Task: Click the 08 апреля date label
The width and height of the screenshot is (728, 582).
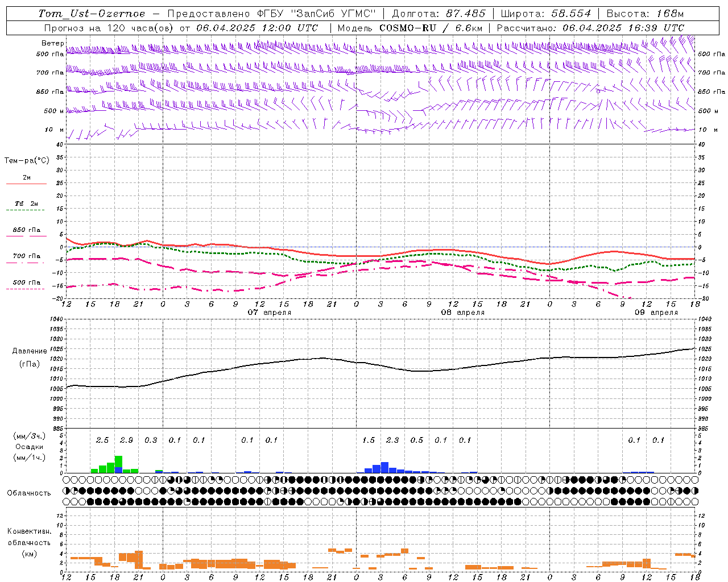Action: click(463, 313)
